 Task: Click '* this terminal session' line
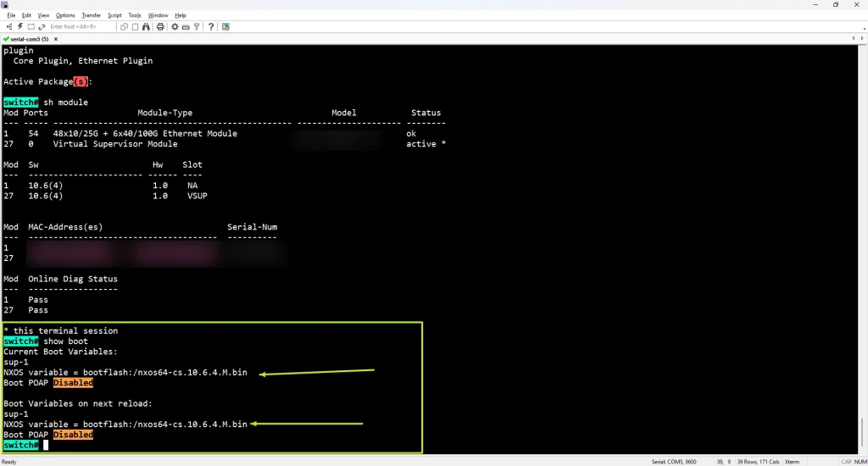[x=61, y=331]
